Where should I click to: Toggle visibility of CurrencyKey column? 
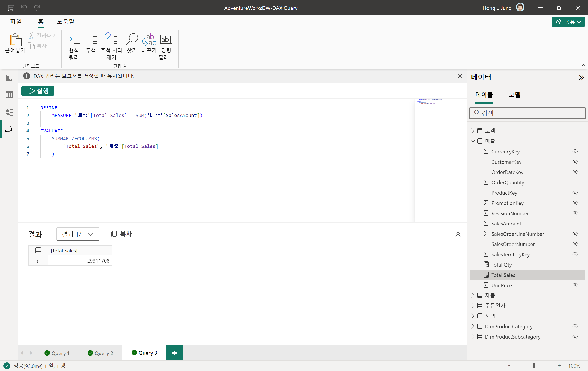pos(575,152)
